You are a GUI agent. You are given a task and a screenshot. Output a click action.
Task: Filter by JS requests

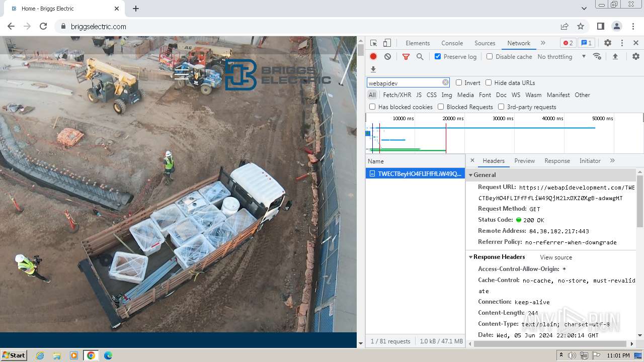[x=419, y=95]
